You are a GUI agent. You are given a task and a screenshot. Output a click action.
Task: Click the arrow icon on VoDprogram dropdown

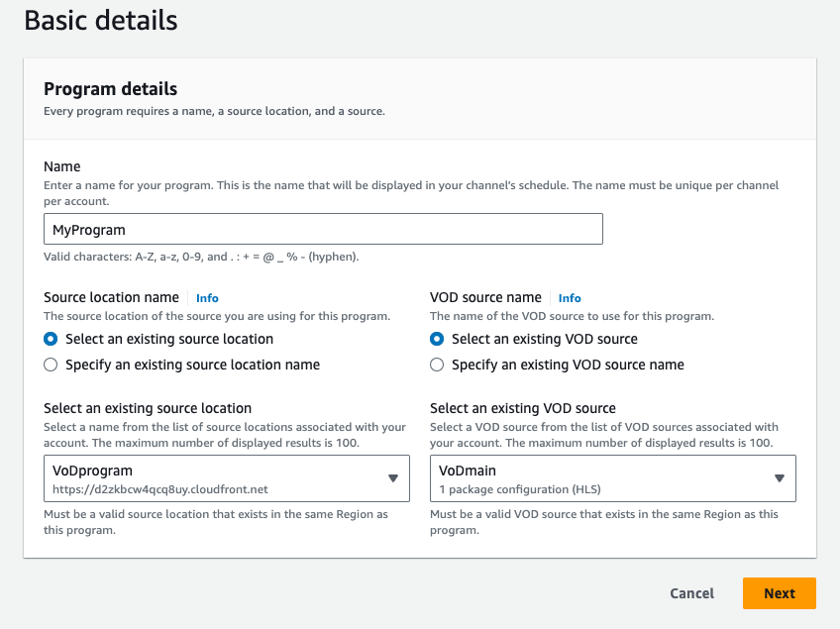click(392, 478)
